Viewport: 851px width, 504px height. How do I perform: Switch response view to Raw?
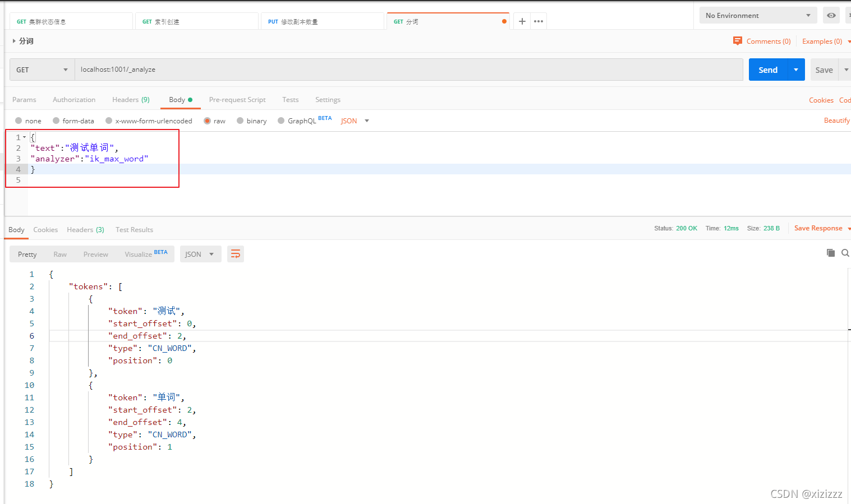pyautogui.click(x=60, y=255)
